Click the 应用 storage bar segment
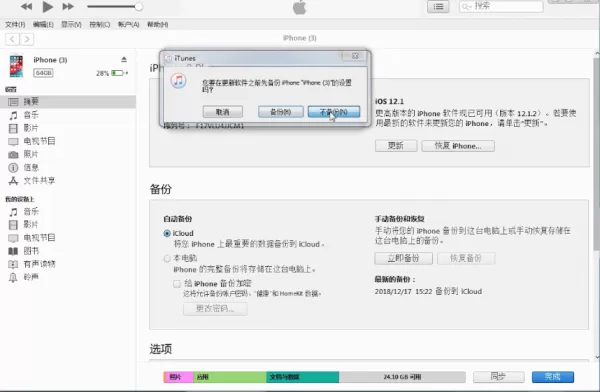The height and width of the screenshot is (392, 600). click(x=230, y=377)
